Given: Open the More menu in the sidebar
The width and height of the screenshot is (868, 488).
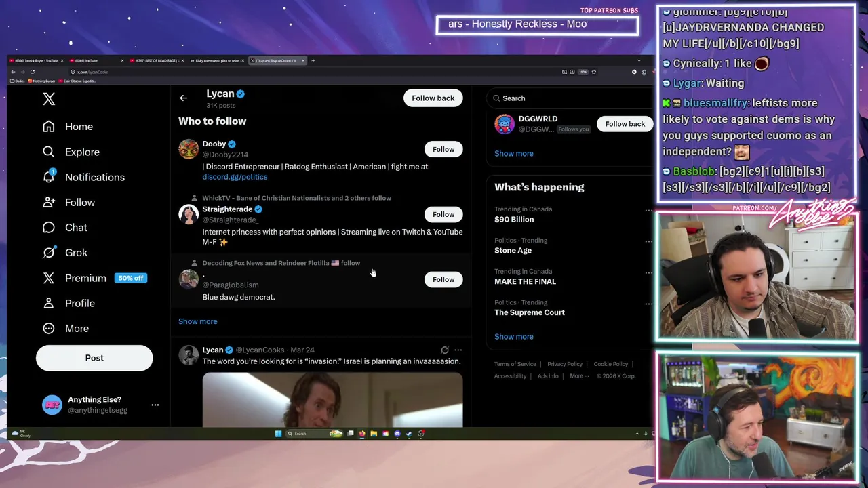Looking at the screenshot, I should [x=65, y=328].
